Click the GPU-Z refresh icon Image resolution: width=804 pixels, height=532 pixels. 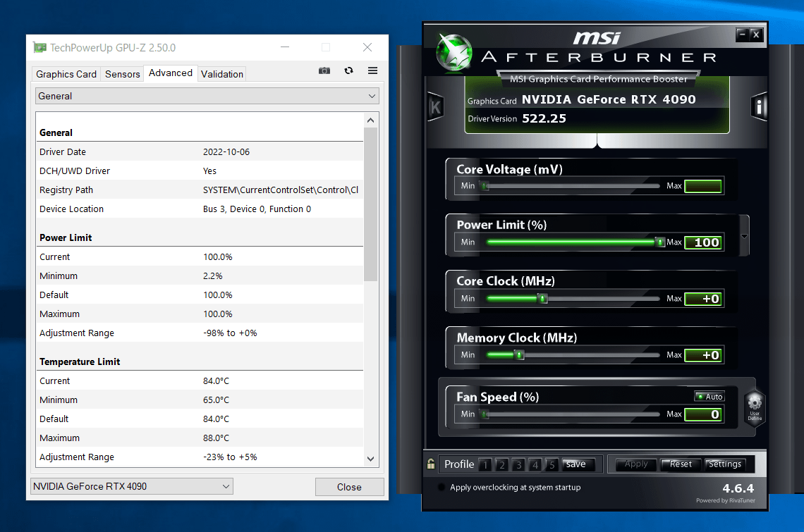click(x=348, y=70)
